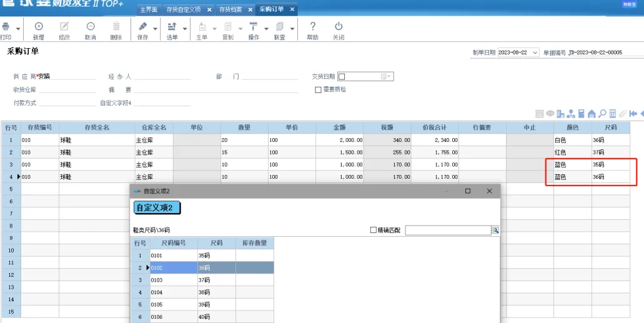Screen dimensions: 644x323
Task: Click the calculator icon above the order grid
Action: coord(612,114)
